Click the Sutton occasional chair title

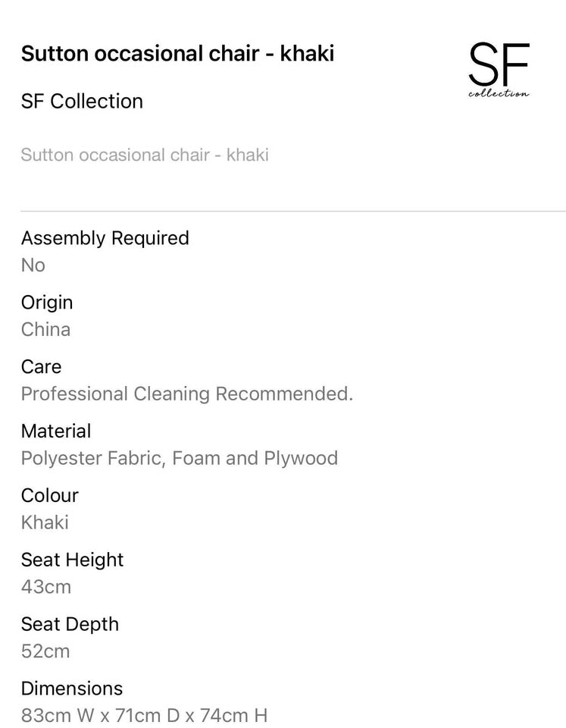177,54
